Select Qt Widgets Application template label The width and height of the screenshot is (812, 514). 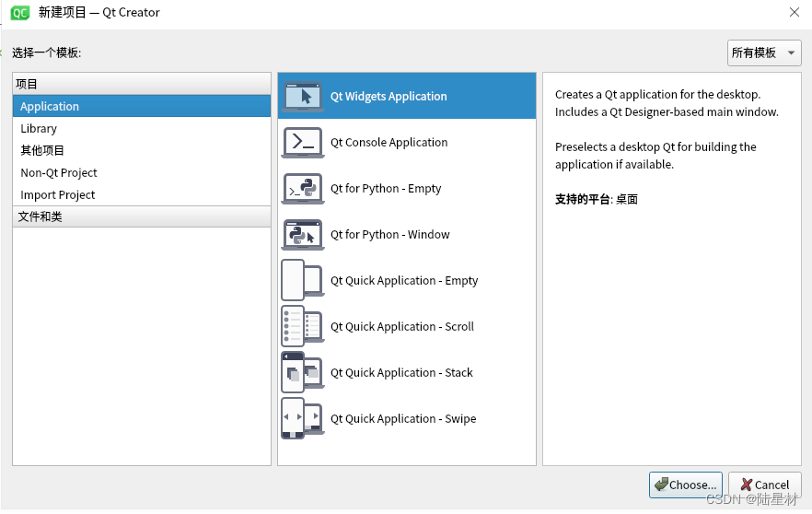click(389, 97)
